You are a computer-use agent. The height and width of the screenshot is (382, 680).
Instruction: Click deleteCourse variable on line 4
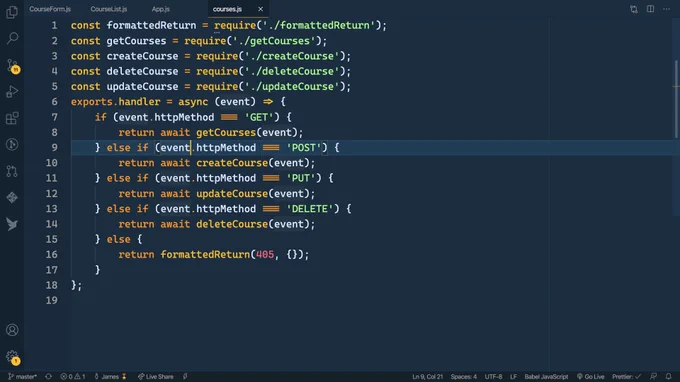coord(142,71)
